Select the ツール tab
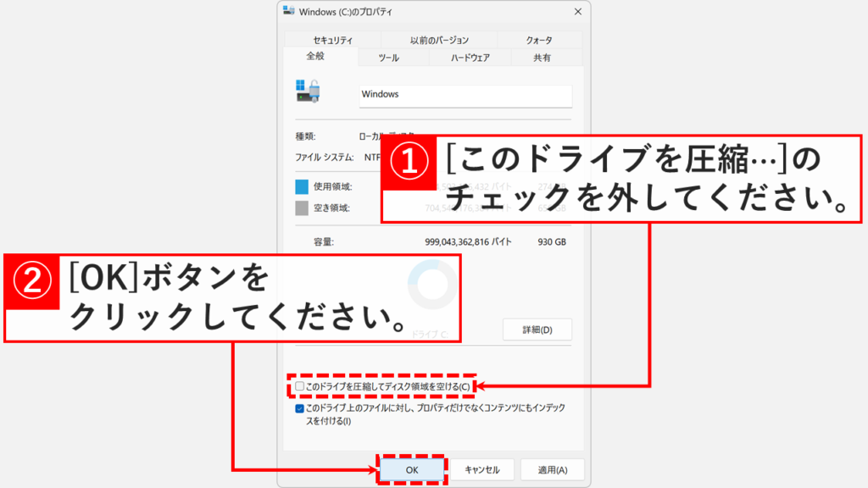This screenshot has width=868, height=488. click(x=386, y=58)
